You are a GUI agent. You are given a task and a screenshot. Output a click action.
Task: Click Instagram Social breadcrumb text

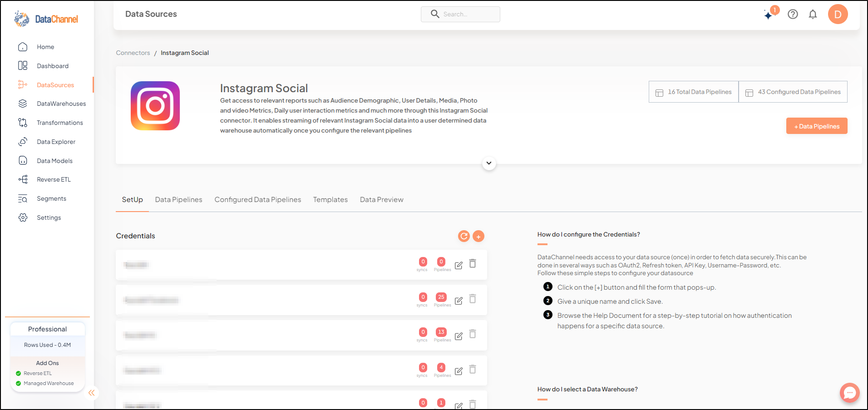pyautogui.click(x=185, y=53)
